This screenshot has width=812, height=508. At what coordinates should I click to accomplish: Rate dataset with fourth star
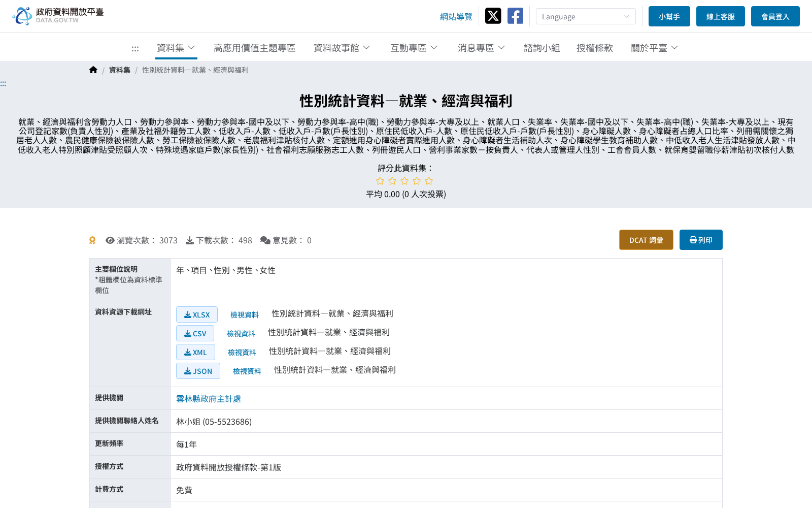pos(417,181)
